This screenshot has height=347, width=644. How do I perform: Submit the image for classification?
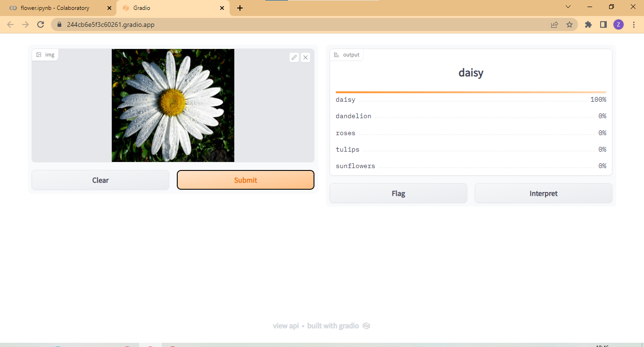pos(245,180)
